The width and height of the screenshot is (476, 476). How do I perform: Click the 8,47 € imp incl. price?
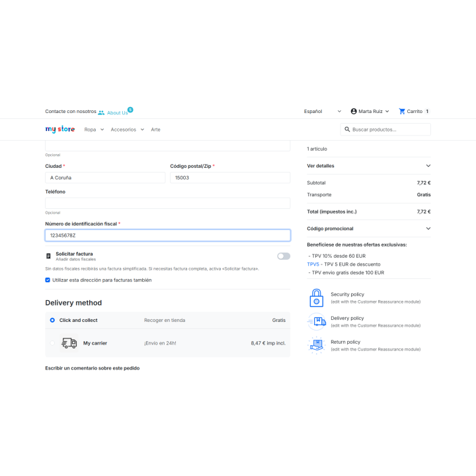tap(268, 343)
